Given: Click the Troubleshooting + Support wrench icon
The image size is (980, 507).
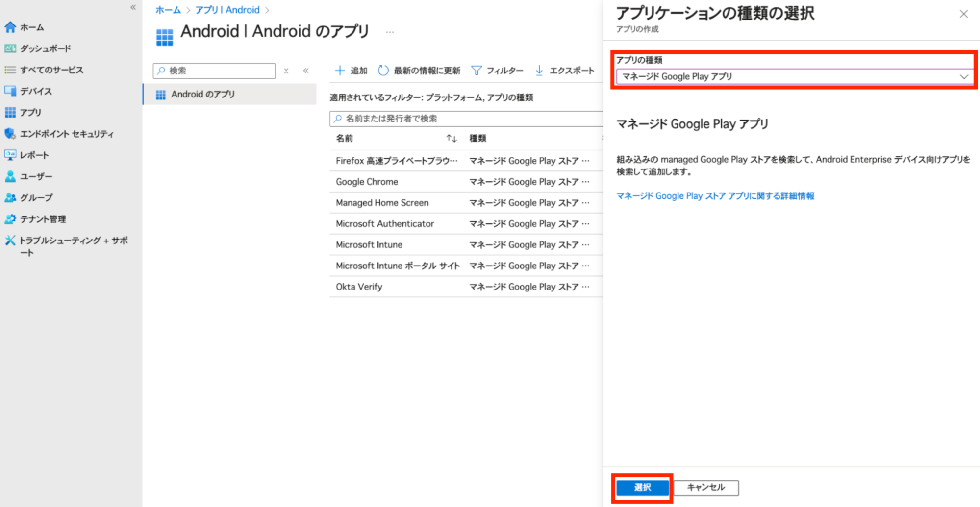Looking at the screenshot, I should pos(10,241).
